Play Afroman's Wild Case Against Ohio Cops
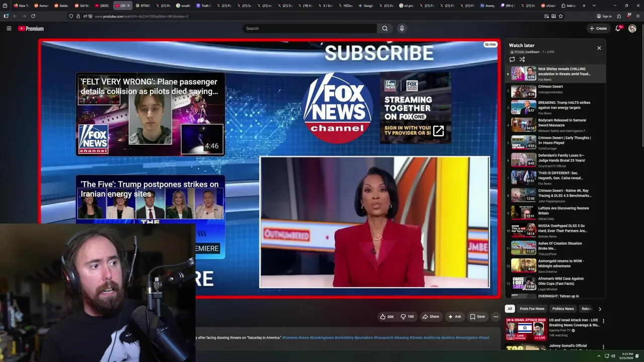 (x=555, y=284)
